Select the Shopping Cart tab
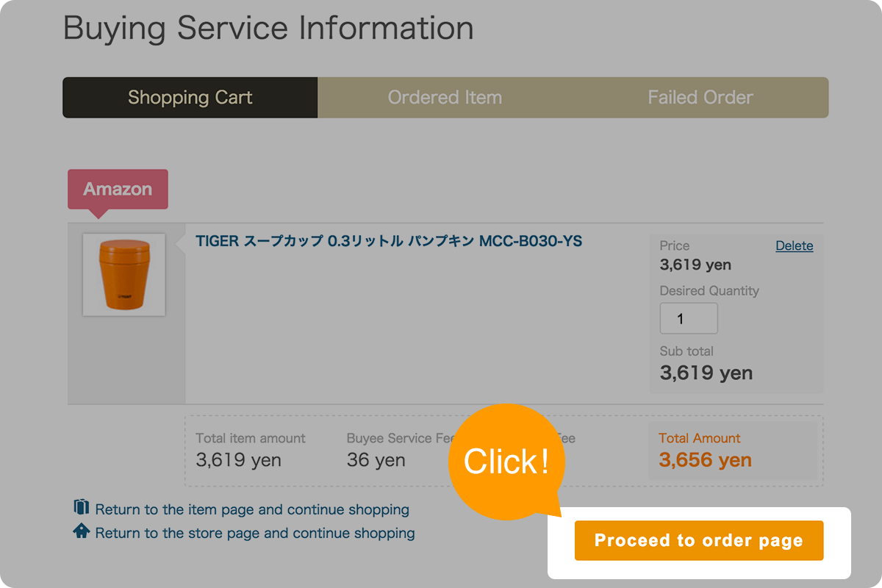Screen dimensions: 882x588 click(x=190, y=97)
